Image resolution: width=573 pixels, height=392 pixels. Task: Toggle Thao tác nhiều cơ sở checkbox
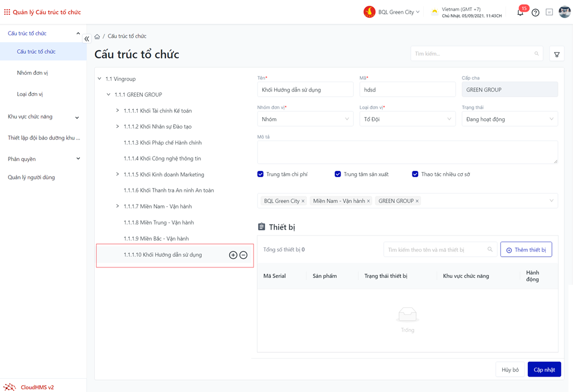(x=415, y=174)
